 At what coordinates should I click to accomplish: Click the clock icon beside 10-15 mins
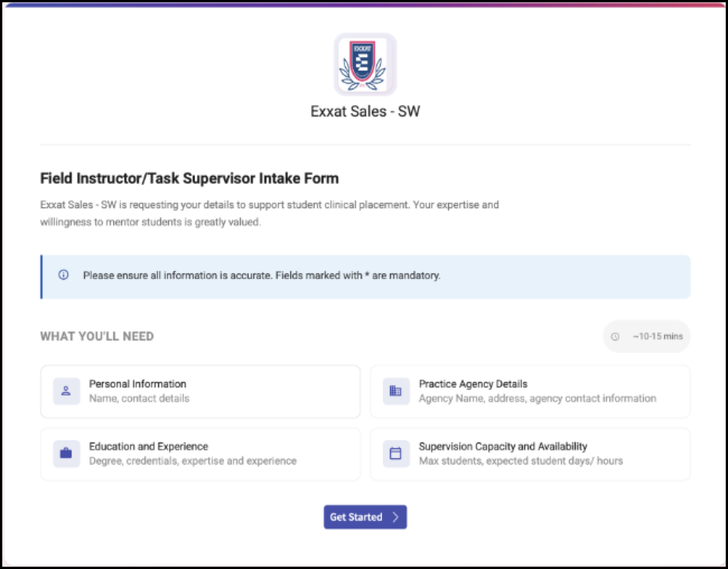tap(615, 337)
